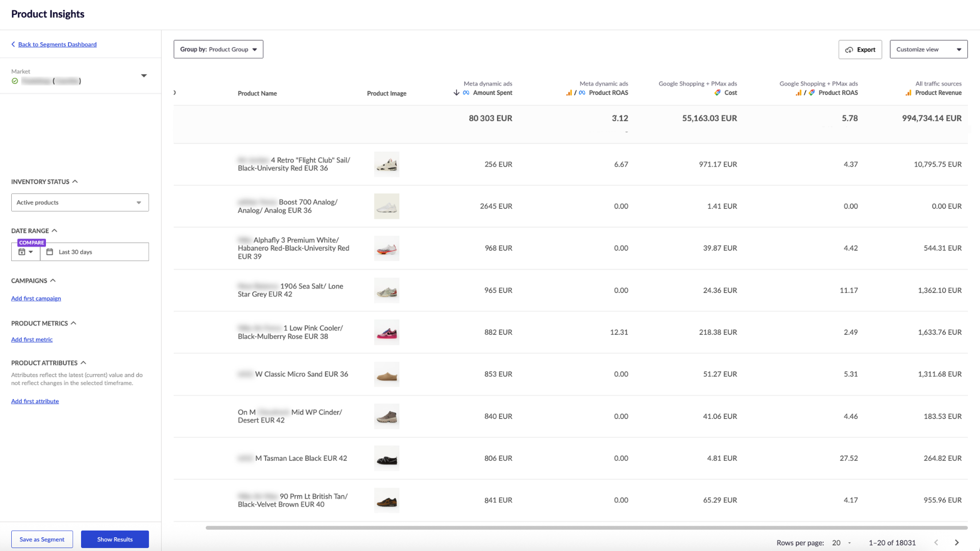This screenshot has width=980, height=551.
Task: Click Google Shopping icon in Cost header
Action: (718, 93)
